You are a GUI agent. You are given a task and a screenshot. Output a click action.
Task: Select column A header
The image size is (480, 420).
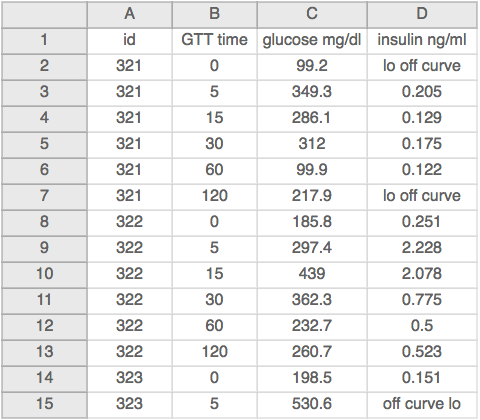click(x=130, y=14)
